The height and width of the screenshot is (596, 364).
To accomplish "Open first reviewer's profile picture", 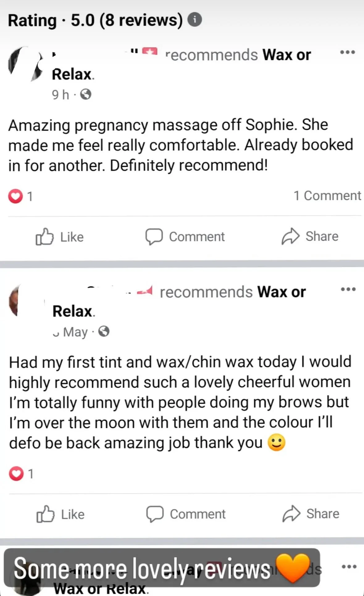I will click(25, 64).
